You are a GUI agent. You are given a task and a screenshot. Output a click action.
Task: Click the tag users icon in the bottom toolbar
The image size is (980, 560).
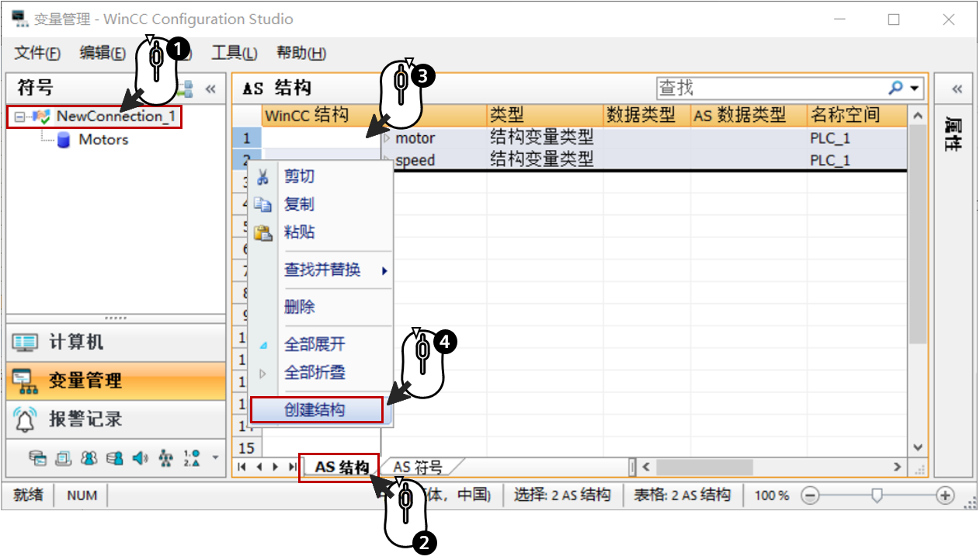pos(115,459)
